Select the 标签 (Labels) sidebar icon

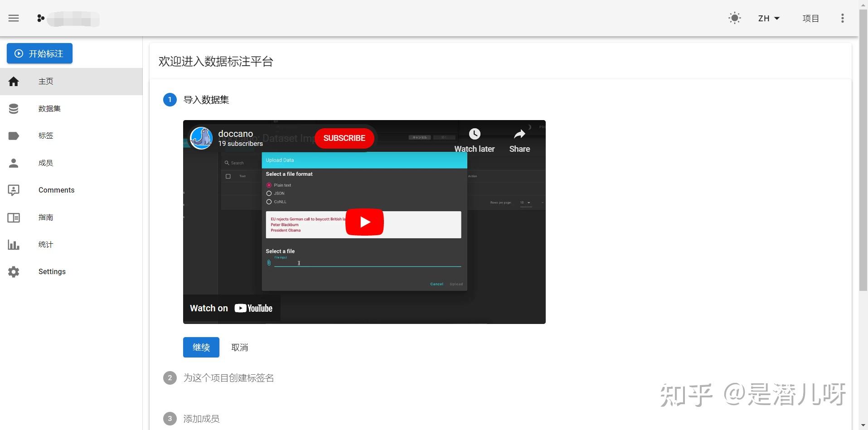pos(14,136)
